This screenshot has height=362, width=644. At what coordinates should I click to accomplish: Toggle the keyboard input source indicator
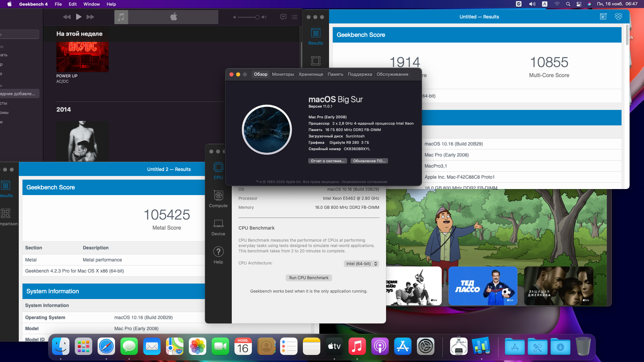coord(545,4)
